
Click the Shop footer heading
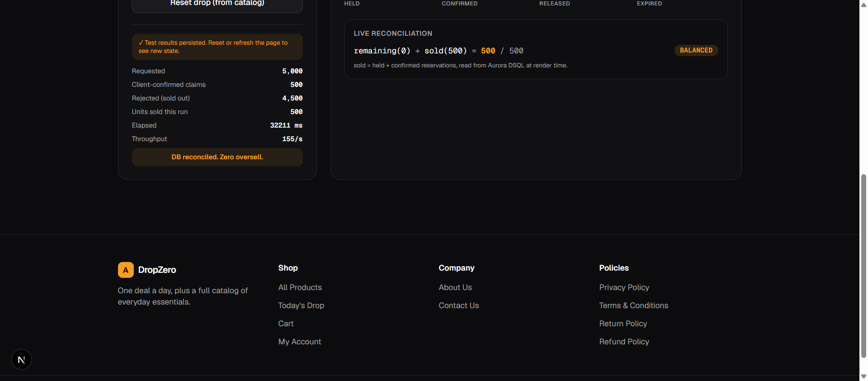(288, 268)
